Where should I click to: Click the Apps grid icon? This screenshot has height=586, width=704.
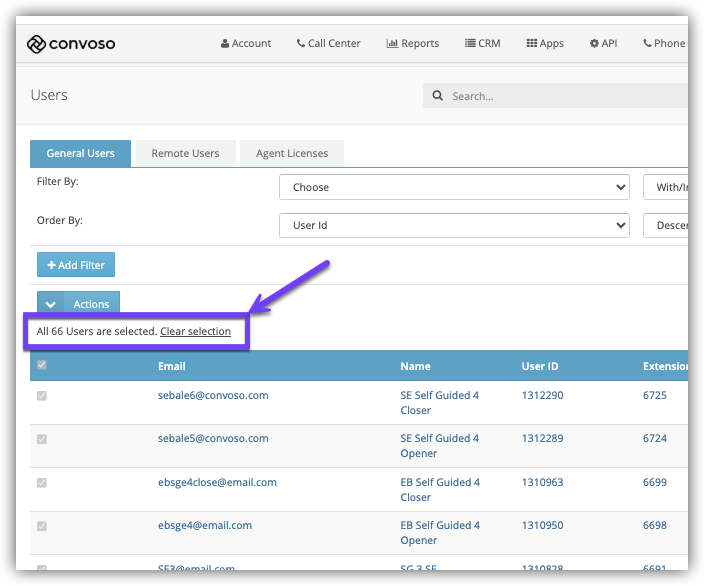[x=532, y=43]
